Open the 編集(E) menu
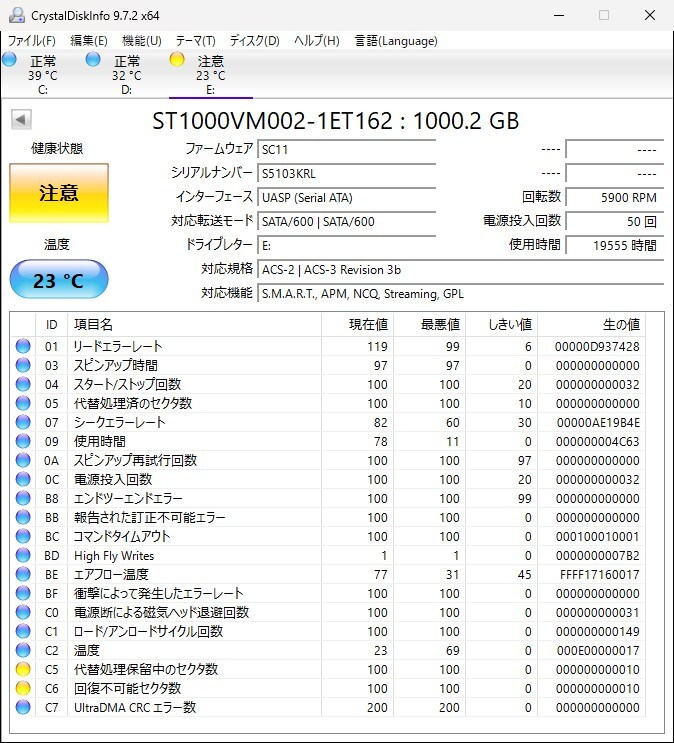The image size is (674, 743). pos(89,41)
